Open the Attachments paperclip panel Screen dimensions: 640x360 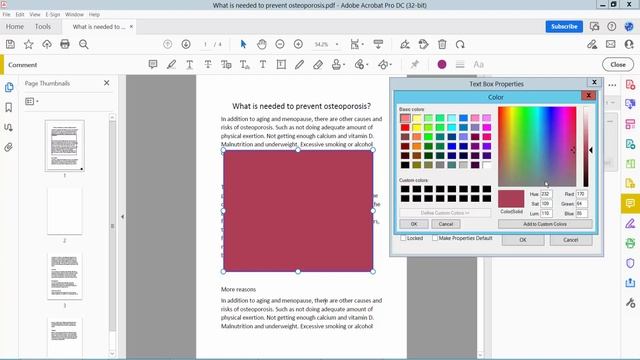pyautogui.click(x=9, y=147)
